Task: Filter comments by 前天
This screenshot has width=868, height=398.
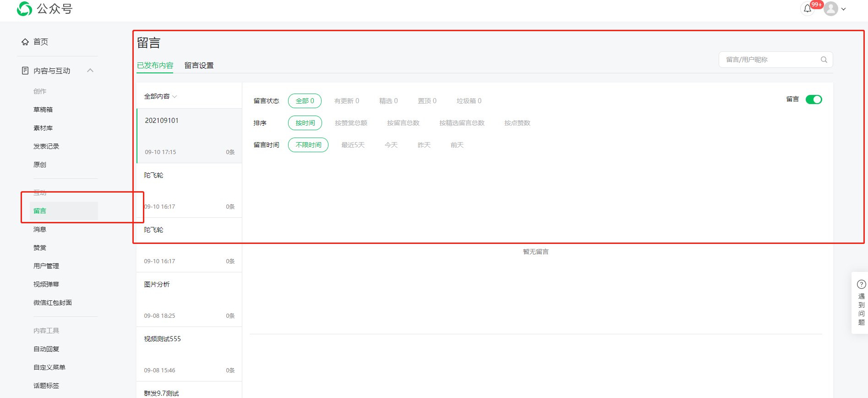Action: pos(457,145)
